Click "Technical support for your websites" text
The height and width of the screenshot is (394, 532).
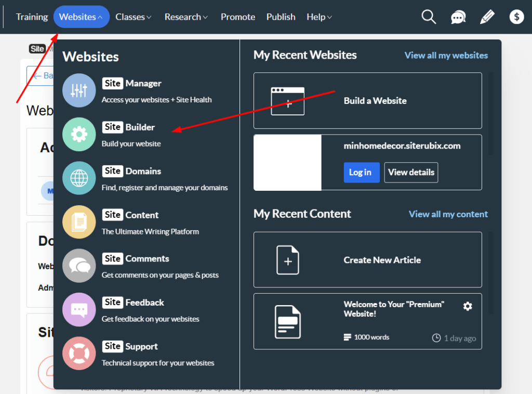(158, 363)
